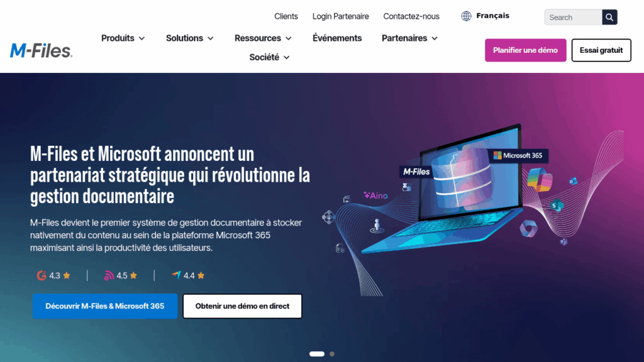
Task: Open the M-Files logo home link
Action: pos(41,50)
